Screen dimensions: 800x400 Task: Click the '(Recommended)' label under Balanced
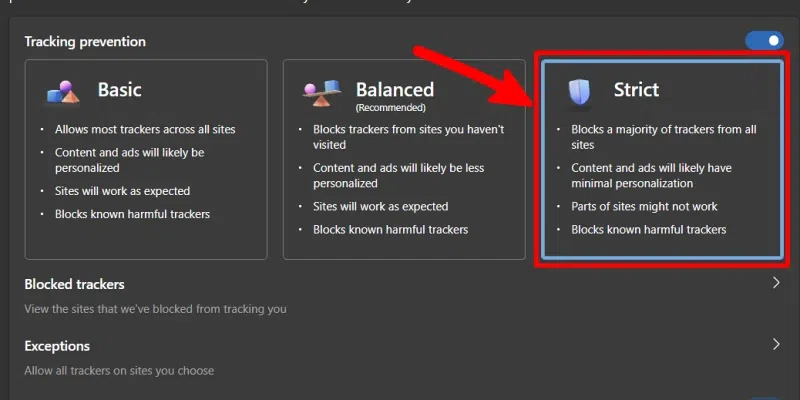[390, 107]
